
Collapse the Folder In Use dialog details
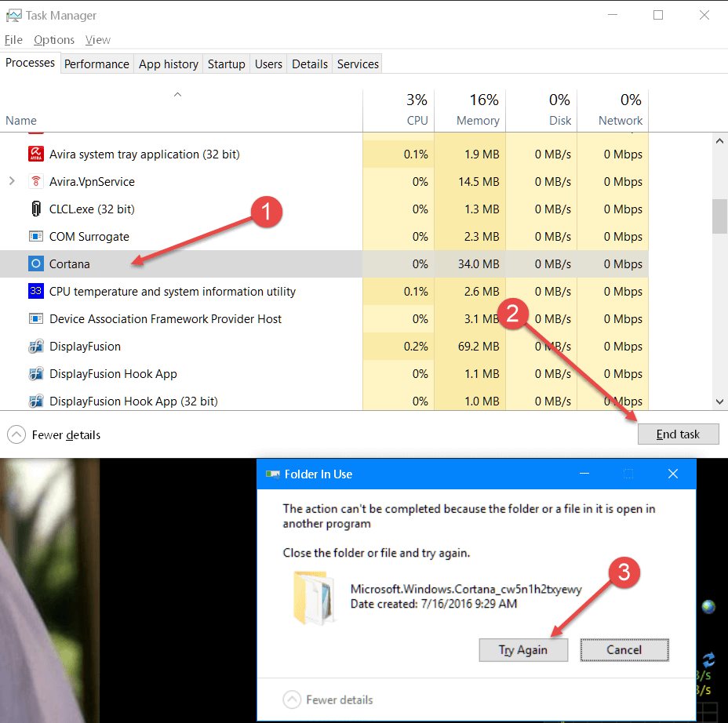pyautogui.click(x=328, y=699)
